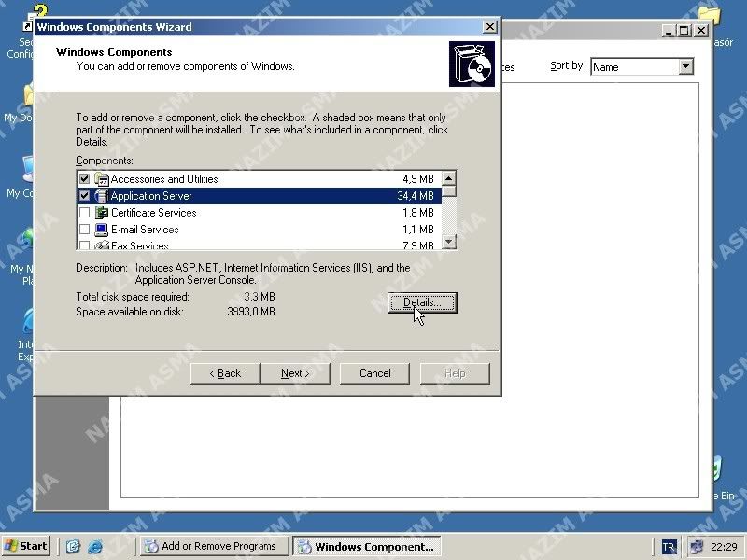Screen dimensions: 747x560
Task: Pick the E-mail Services computer icon
Action: point(102,230)
